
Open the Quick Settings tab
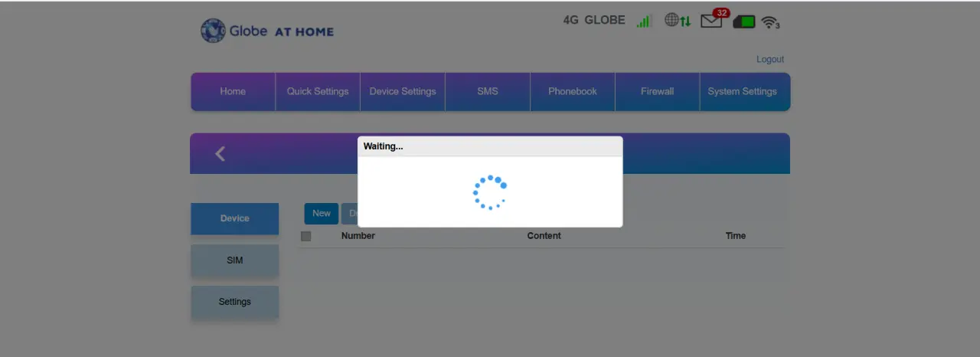point(318,91)
